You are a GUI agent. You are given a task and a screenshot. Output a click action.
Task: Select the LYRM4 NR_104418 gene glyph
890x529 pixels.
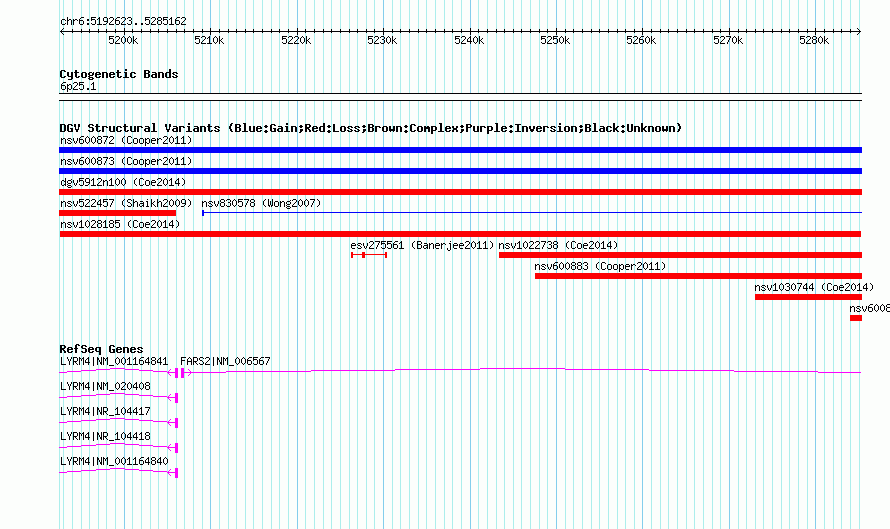pos(119,447)
